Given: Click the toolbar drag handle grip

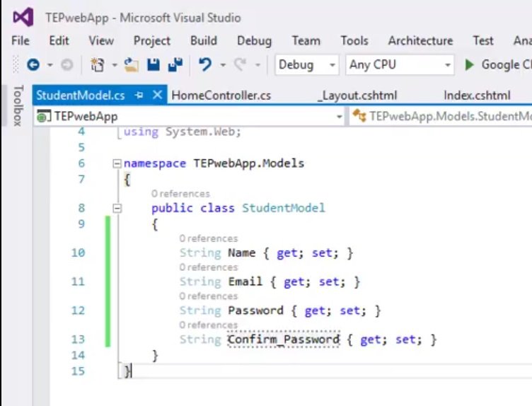Looking at the screenshot, I should pyautogui.click(x=16, y=64).
